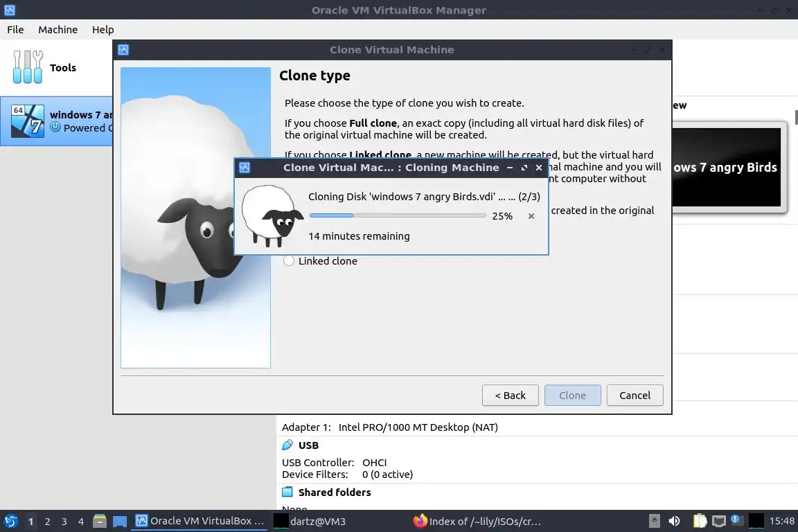The height and width of the screenshot is (532, 798).
Task: Click the Clone type heading
Action: [x=314, y=76]
